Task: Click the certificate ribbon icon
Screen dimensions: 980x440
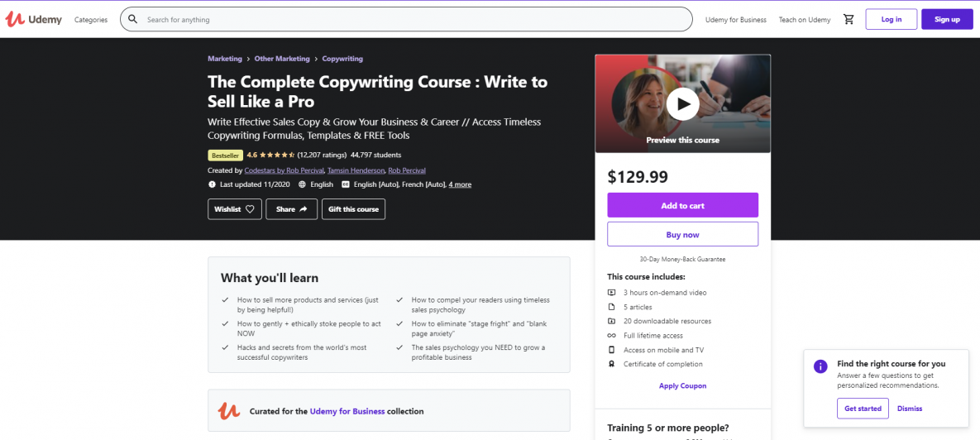Action: tap(611, 365)
